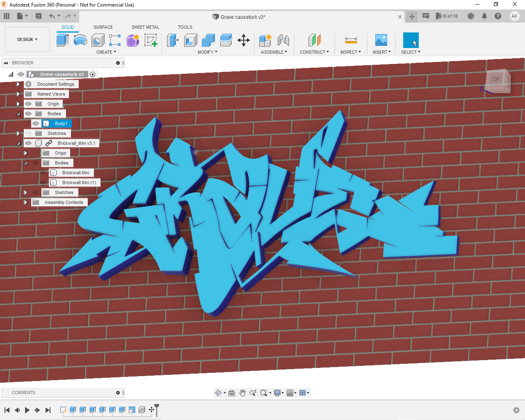Image resolution: width=525 pixels, height=420 pixels.
Task: Open the MODIFY dropdown menu
Action: (x=208, y=52)
